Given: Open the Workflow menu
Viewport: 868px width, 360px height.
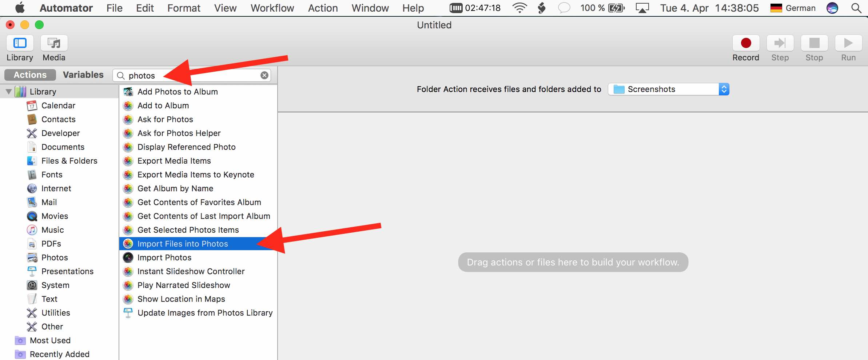Looking at the screenshot, I should click(x=272, y=8).
